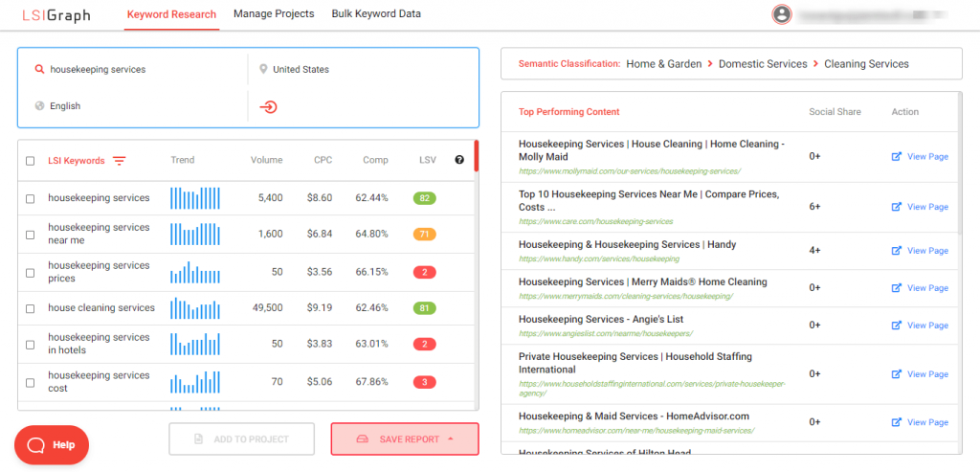Click the red LSV badge 3
The width and height of the screenshot is (980, 472).
click(x=424, y=382)
